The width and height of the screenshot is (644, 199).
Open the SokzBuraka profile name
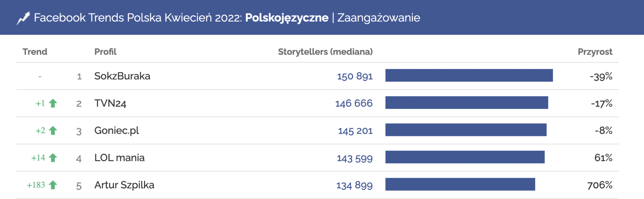click(122, 76)
